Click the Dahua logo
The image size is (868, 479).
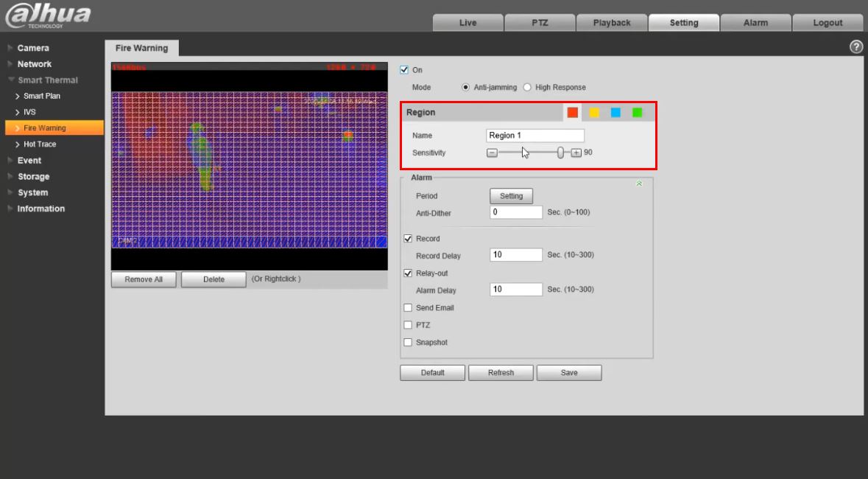[47, 15]
